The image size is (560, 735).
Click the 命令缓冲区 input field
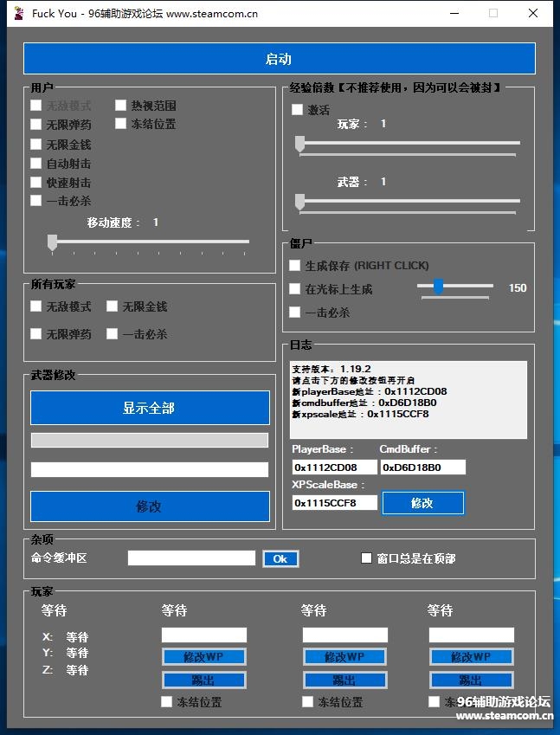[191, 558]
